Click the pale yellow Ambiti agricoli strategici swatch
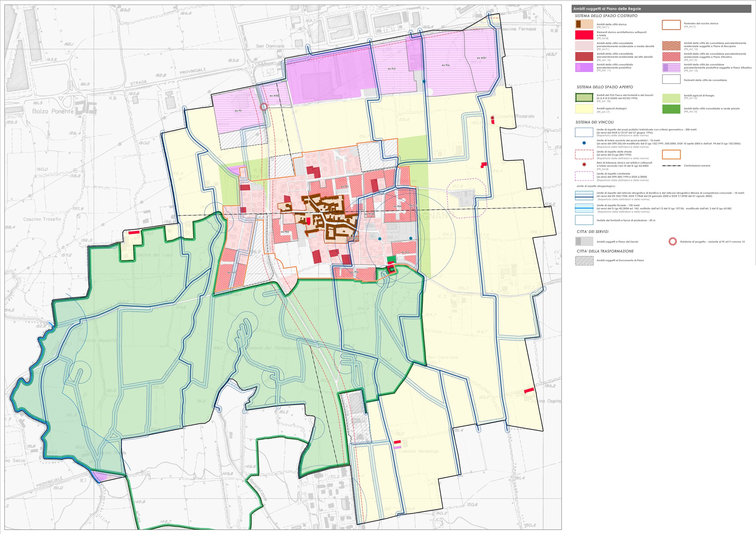Image resolution: width=756 pixels, height=534 pixels. click(x=584, y=109)
